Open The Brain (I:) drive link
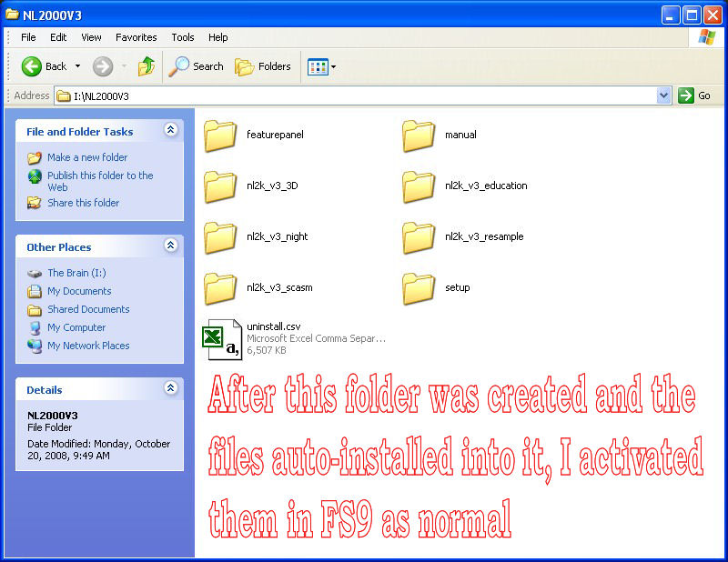The width and height of the screenshot is (728, 562). (x=76, y=273)
